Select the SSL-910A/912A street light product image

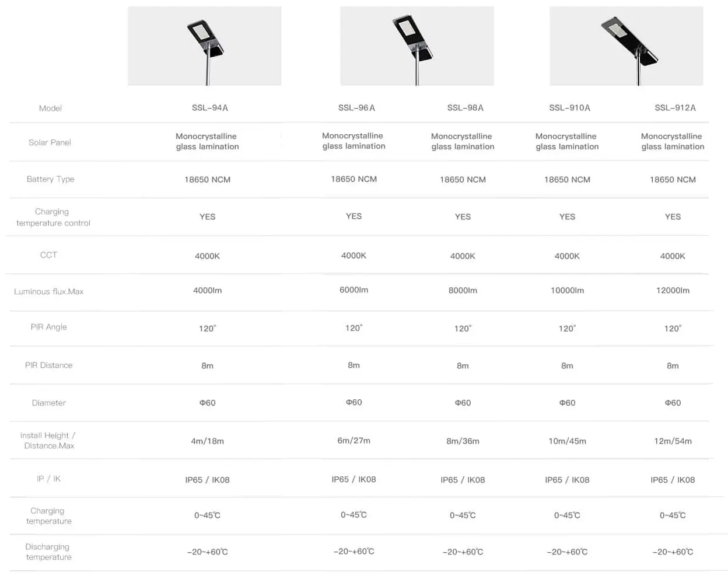point(626,46)
